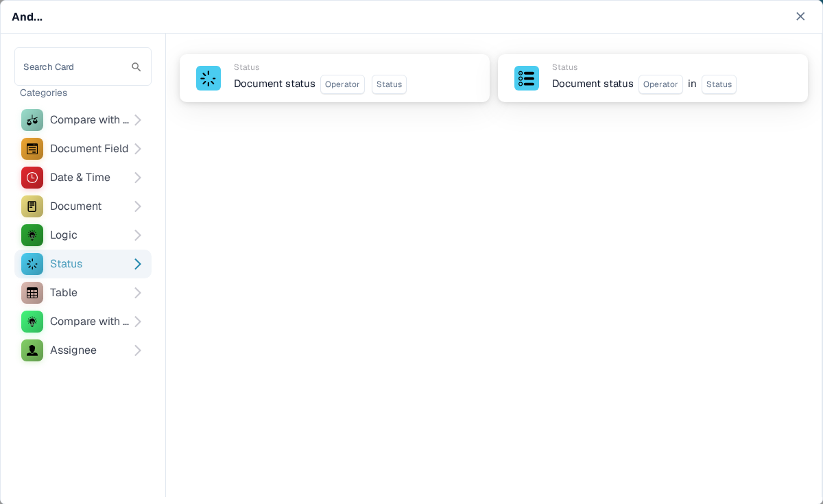Image resolution: width=823 pixels, height=504 pixels.
Task: Click the bright green bulb Compare with icon
Action: (32, 322)
